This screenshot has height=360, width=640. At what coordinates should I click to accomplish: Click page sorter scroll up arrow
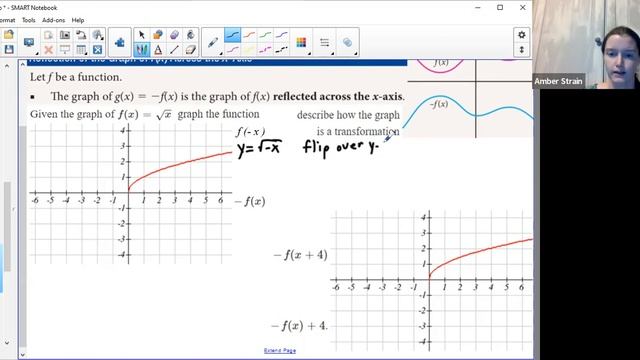tap(7, 66)
